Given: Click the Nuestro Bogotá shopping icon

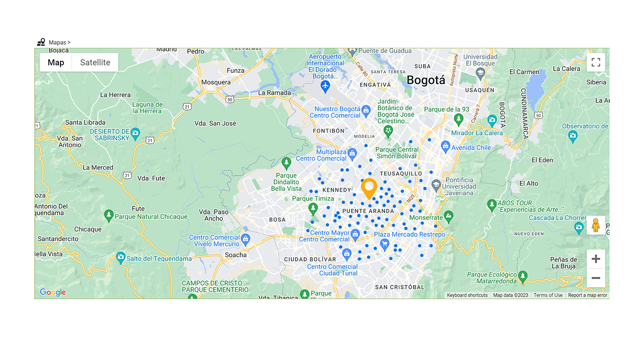Looking at the screenshot, I should (x=366, y=111).
